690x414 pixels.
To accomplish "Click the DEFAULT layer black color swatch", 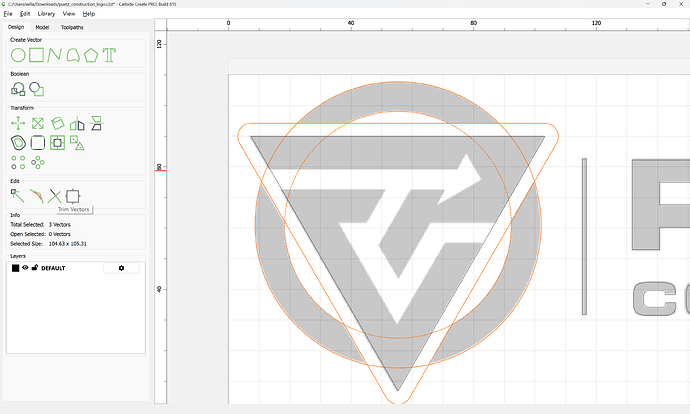I will click(15, 268).
